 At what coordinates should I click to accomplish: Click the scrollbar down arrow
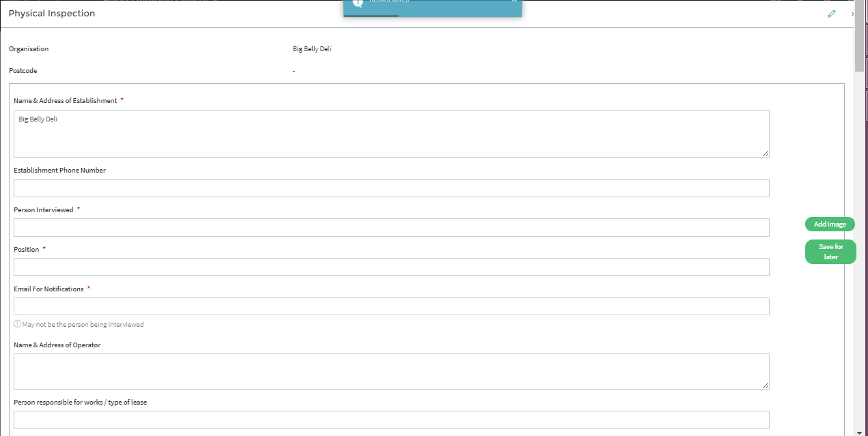860,431
